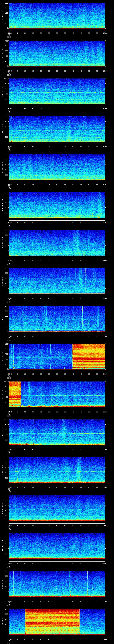
Task: Click the 55-second tick under the 12:17 spectrogram
Action: [x=97, y=147]
